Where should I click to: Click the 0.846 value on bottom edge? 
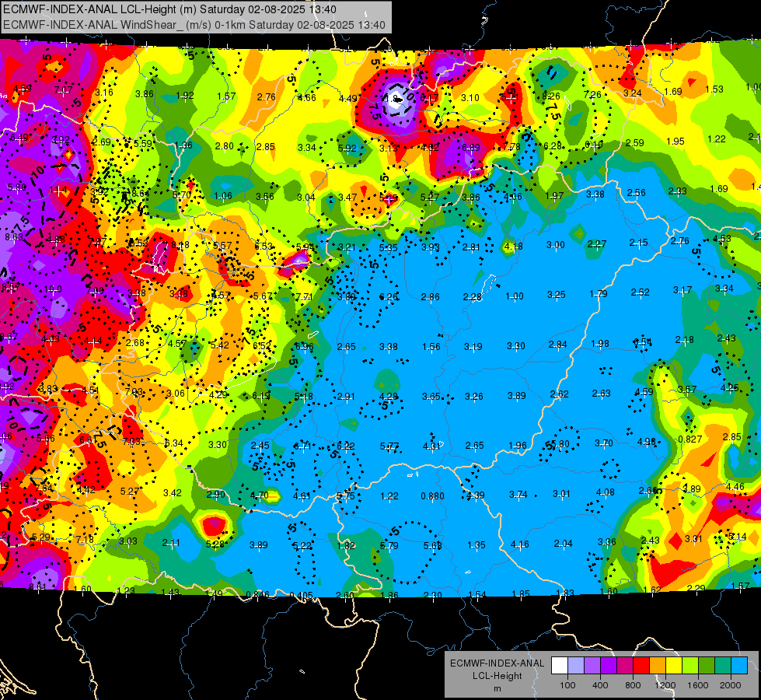(x=258, y=594)
